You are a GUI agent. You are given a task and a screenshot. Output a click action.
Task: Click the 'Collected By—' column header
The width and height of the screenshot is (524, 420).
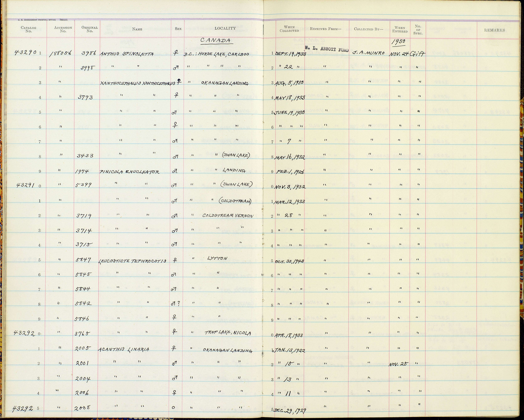(x=368, y=29)
